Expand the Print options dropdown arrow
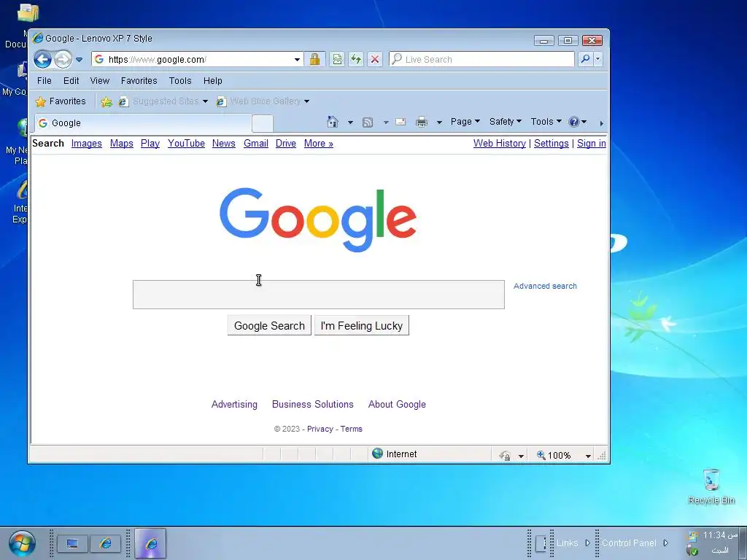Screen dimensions: 747x560 (x=439, y=122)
